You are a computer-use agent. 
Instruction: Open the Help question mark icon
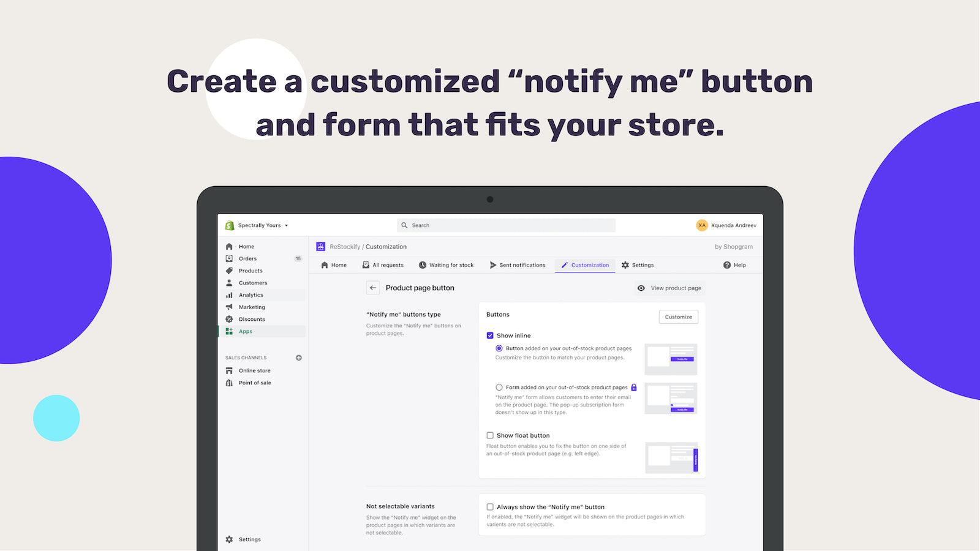pyautogui.click(x=727, y=265)
